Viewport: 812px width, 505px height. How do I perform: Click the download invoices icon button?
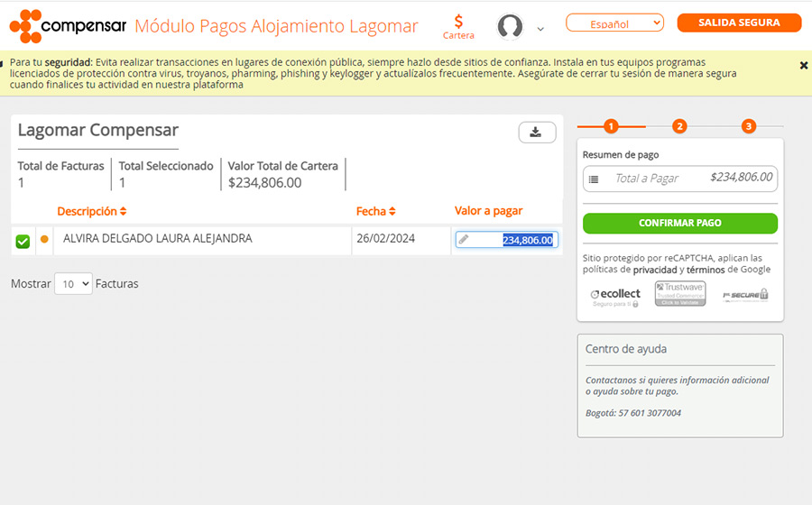click(536, 133)
